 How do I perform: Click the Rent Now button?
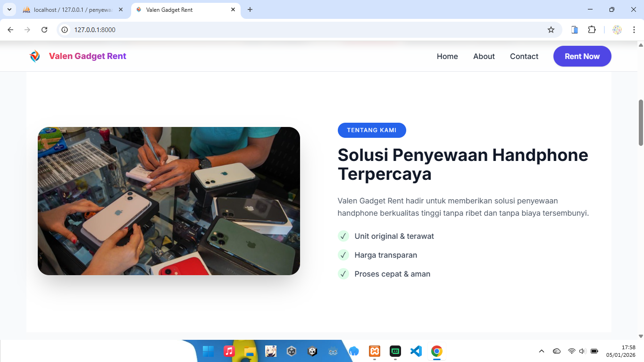[582, 56]
